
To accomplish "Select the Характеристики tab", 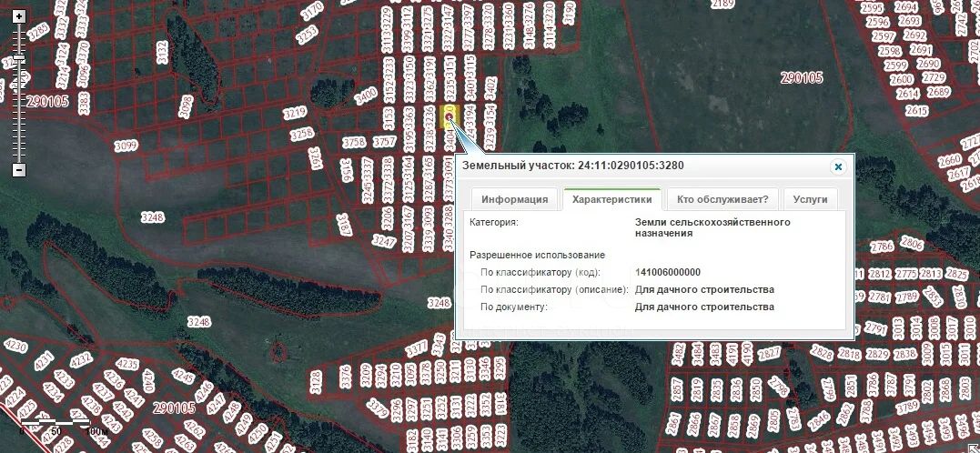I will click(x=611, y=199).
